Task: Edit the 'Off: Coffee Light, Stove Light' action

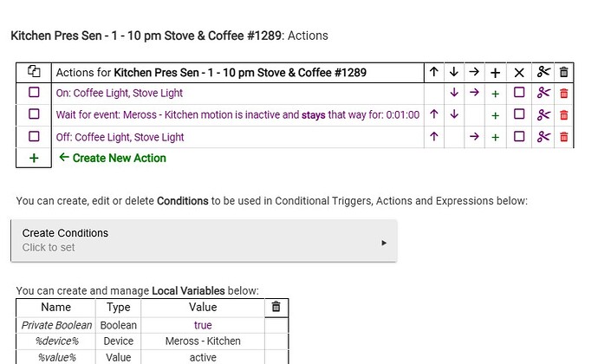Action: click(120, 136)
